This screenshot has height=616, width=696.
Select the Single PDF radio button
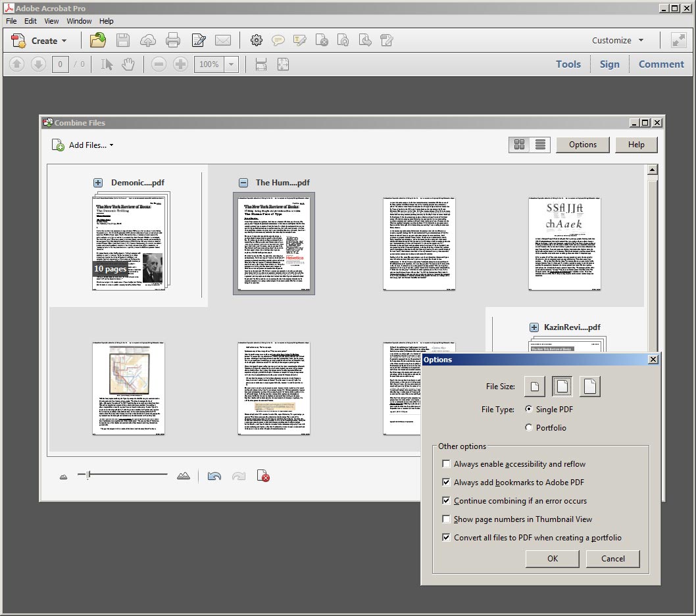(529, 409)
